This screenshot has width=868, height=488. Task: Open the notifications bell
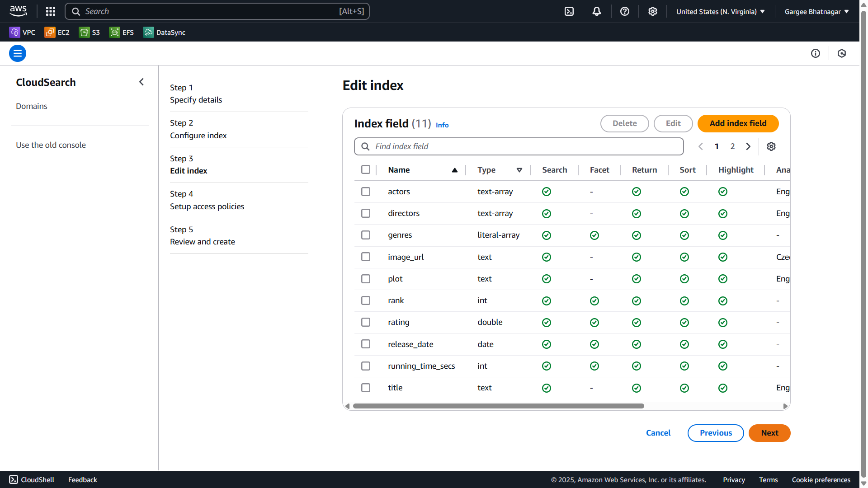click(597, 11)
